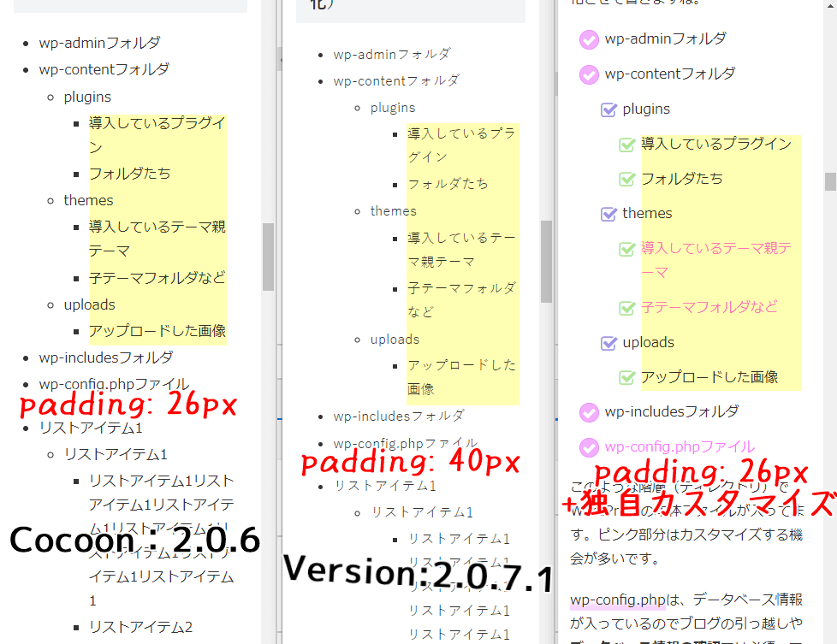Select アップロードした画像 in the Version 2.0.7.1 panel
The height and width of the screenshot is (644, 837).
point(462,377)
